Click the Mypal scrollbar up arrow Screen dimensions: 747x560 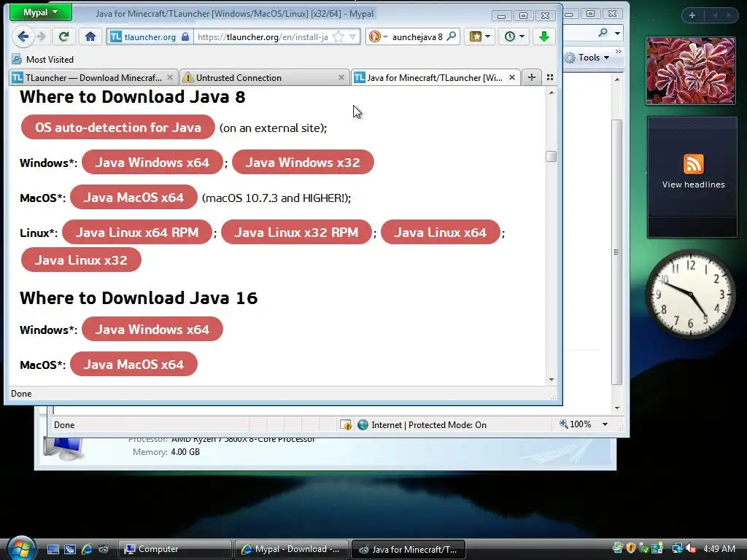(x=551, y=93)
